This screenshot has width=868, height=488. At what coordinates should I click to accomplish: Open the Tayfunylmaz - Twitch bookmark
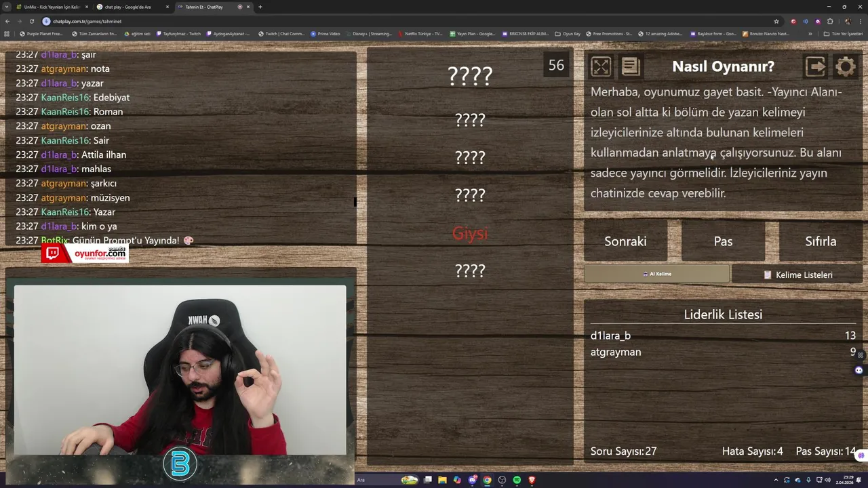coord(178,33)
